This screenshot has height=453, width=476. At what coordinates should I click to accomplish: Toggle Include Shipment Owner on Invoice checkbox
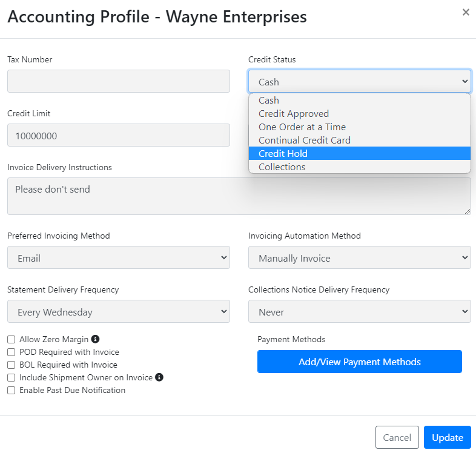click(12, 377)
